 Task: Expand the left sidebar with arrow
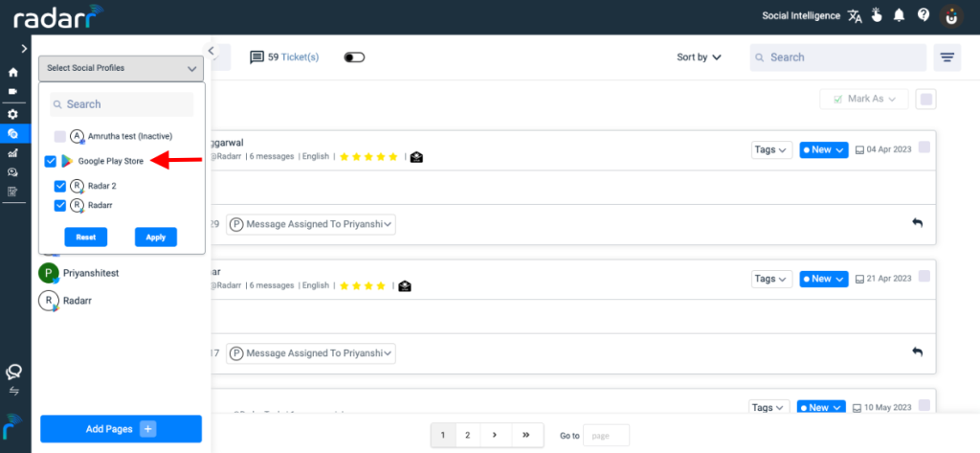click(24, 48)
